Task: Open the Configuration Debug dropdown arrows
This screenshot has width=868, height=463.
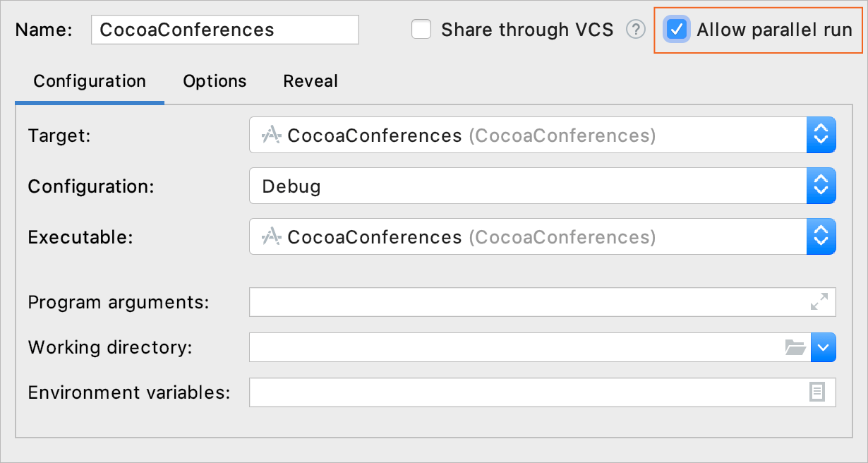Action: pyautogui.click(x=821, y=186)
